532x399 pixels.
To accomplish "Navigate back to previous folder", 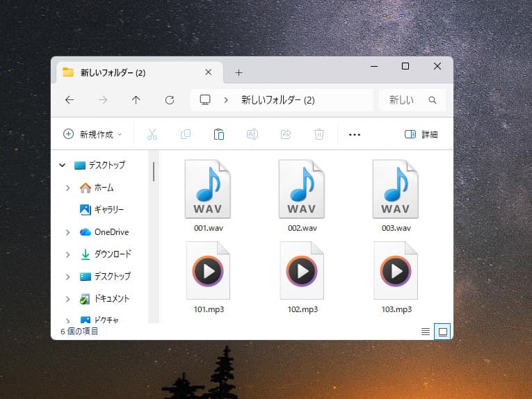I will tap(70, 100).
